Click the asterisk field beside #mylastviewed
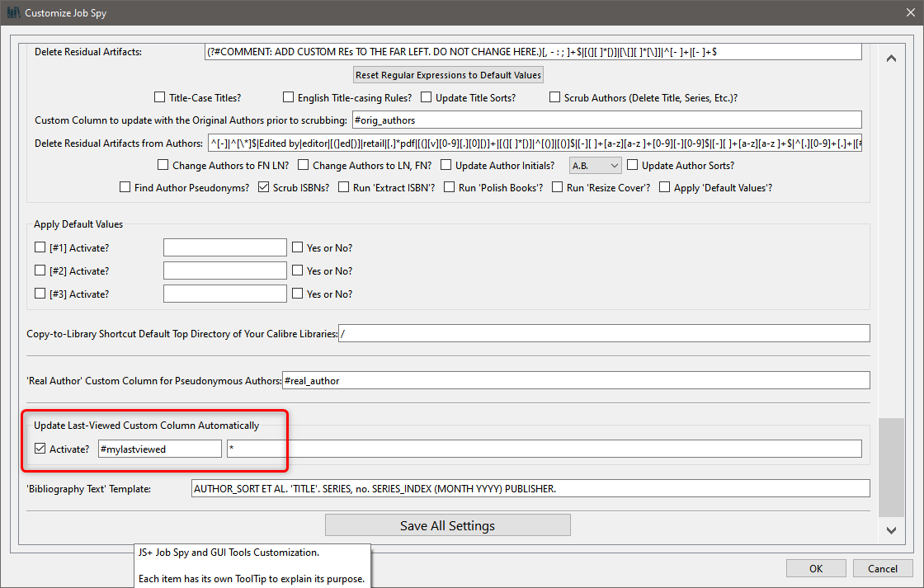This screenshot has height=588, width=924. [x=544, y=449]
